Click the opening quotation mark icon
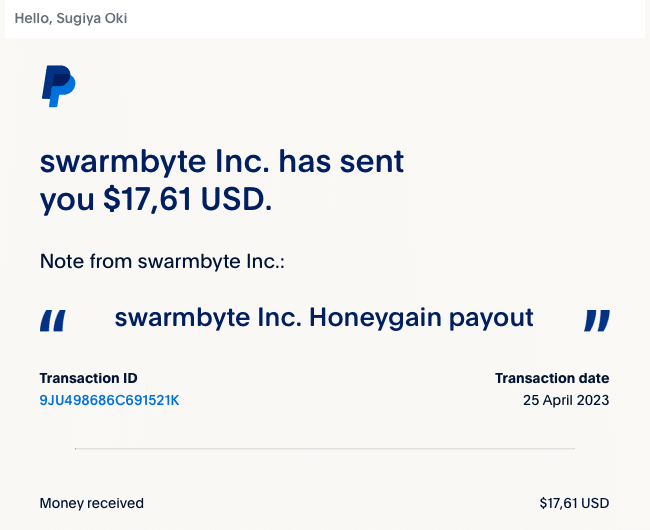The width and height of the screenshot is (650, 530). 53,321
